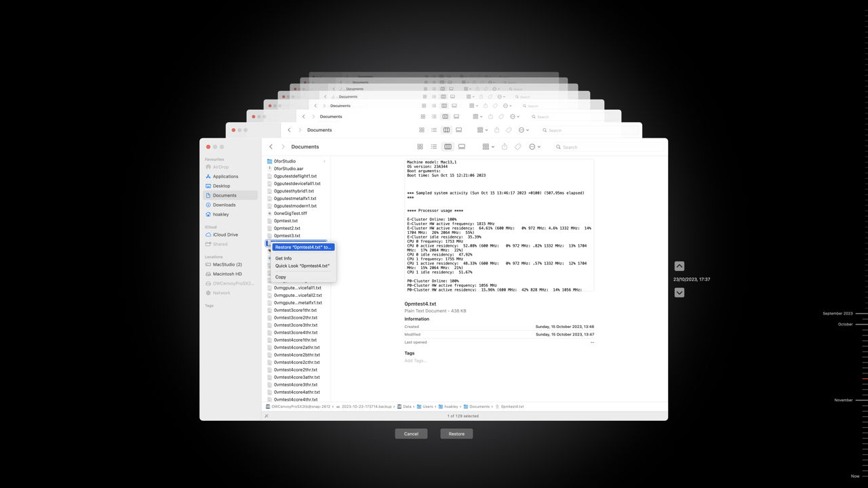Screen dimensions: 868x488
Task: Jump to later backup with down arrow
Action: [x=679, y=293]
